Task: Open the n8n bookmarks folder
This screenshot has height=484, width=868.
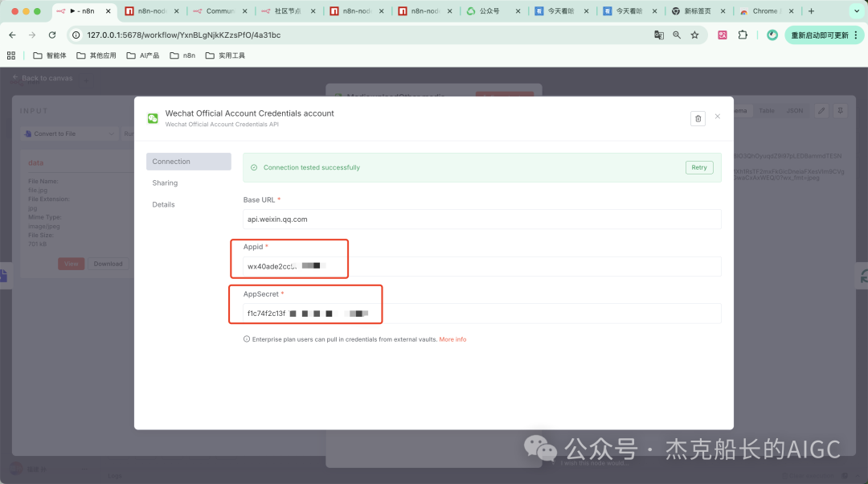Action: [182, 55]
